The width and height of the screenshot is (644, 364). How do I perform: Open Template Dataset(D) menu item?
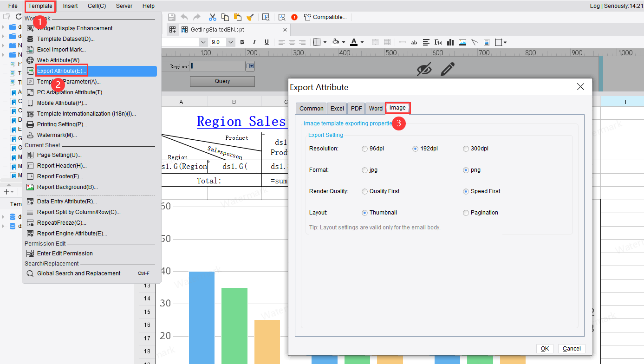[x=66, y=39]
